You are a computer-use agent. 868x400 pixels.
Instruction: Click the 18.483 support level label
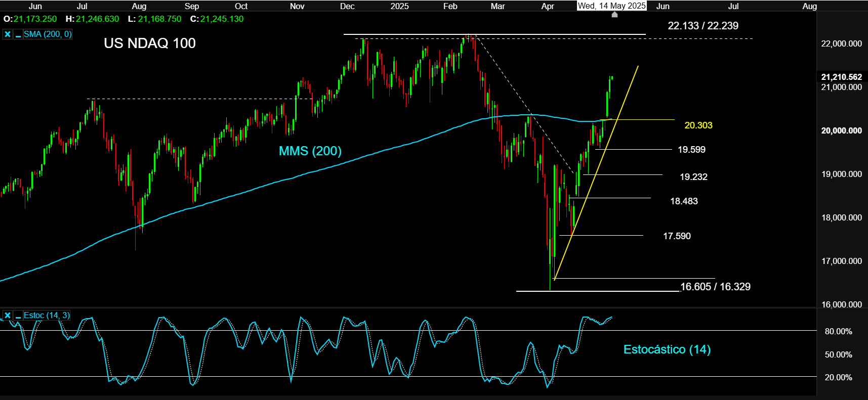click(x=684, y=201)
